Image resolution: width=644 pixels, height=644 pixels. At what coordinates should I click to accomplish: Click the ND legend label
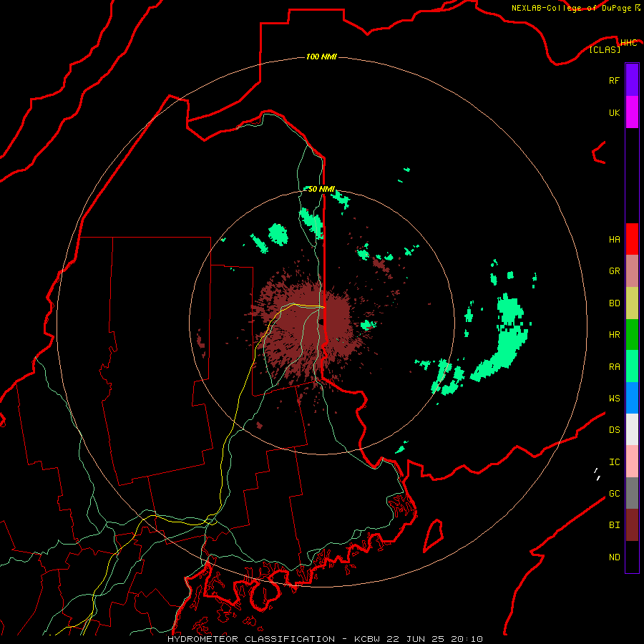pyautogui.click(x=614, y=557)
